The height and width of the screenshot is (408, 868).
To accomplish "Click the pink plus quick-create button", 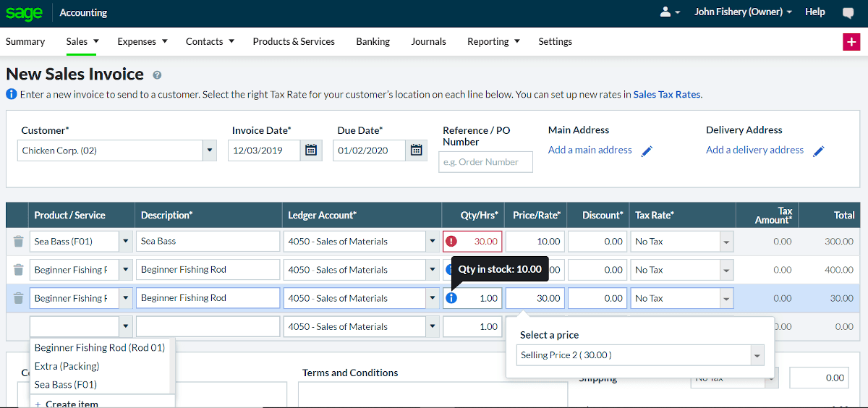I will pyautogui.click(x=851, y=42).
